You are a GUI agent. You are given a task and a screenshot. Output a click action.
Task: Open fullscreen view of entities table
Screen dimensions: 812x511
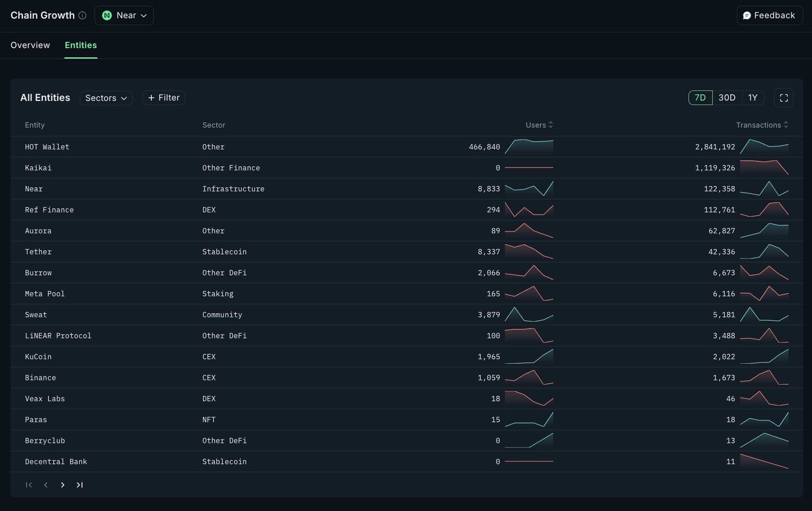(x=784, y=98)
